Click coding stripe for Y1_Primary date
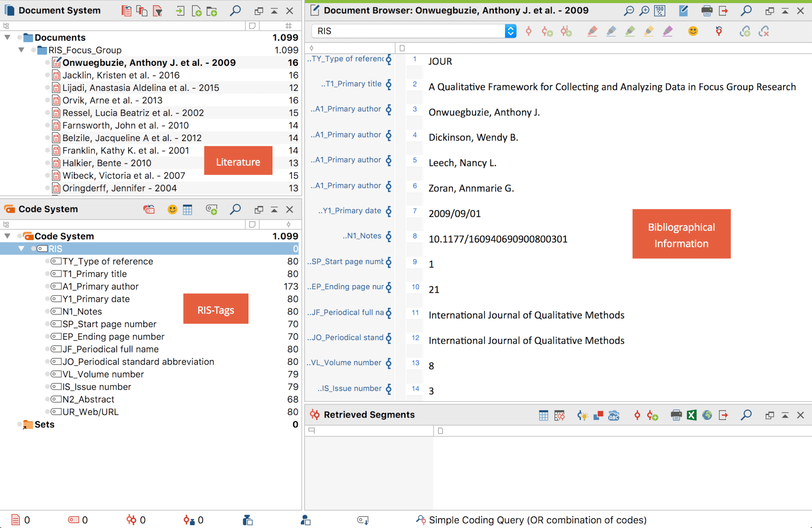812x528 pixels. coord(389,211)
